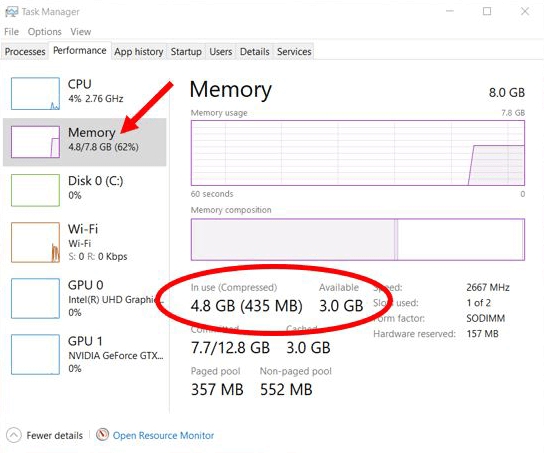544x453 pixels.
Task: Open the Wi-Fi network graph thumbnail
Action: [x=35, y=242]
